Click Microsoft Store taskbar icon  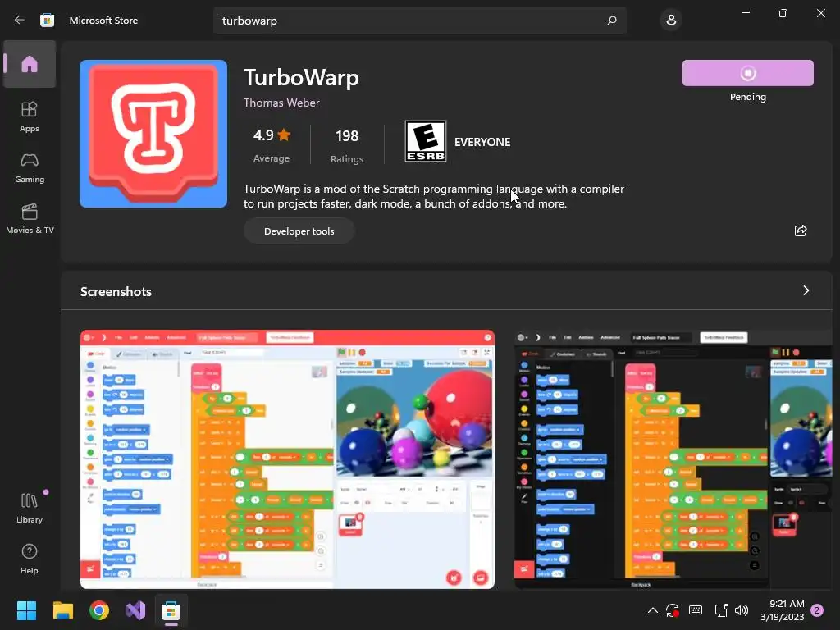pyautogui.click(x=171, y=610)
